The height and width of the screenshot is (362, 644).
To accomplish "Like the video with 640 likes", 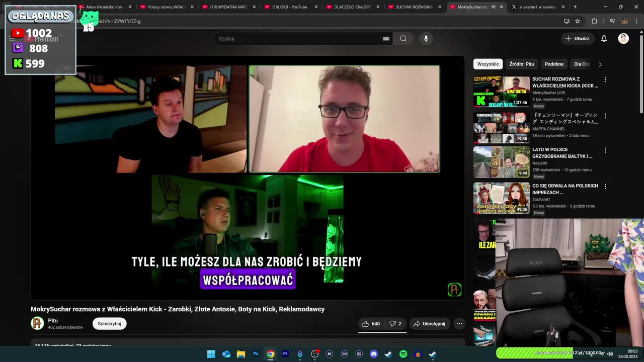I will [x=371, y=324].
